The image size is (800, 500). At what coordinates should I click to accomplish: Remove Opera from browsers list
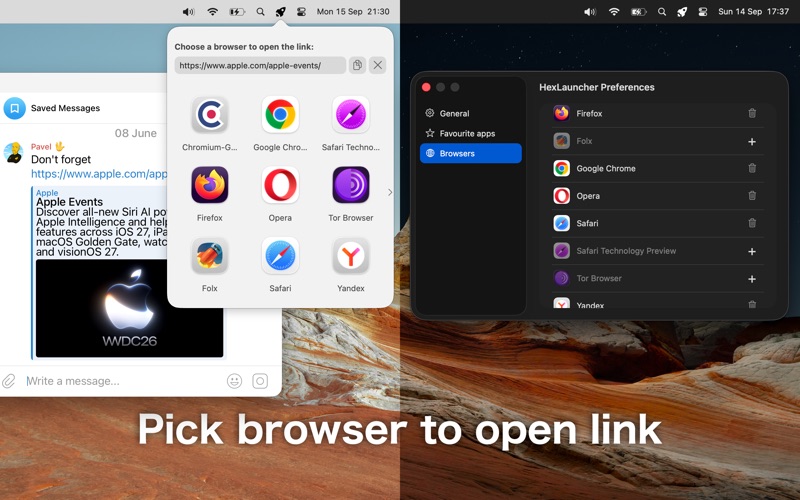point(752,195)
